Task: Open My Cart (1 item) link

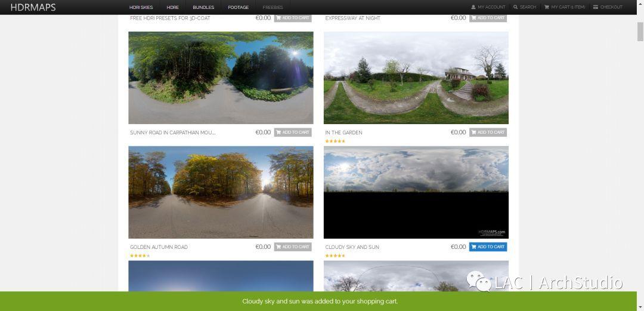Action: (x=568, y=7)
